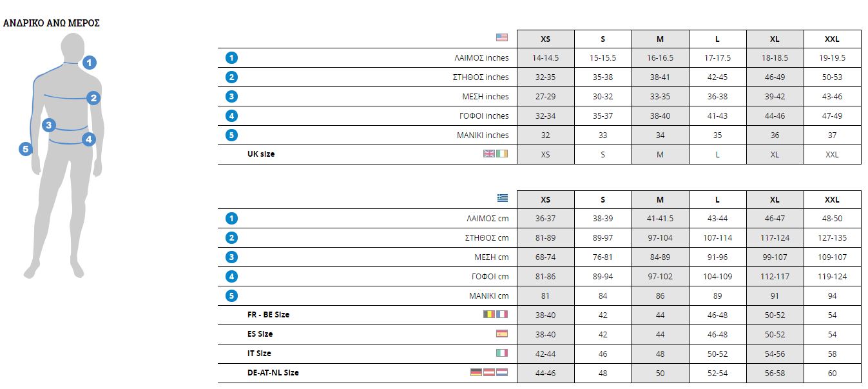Click sleeve marker 5 on the body figure
The height and width of the screenshot is (389, 868).
[26, 150]
